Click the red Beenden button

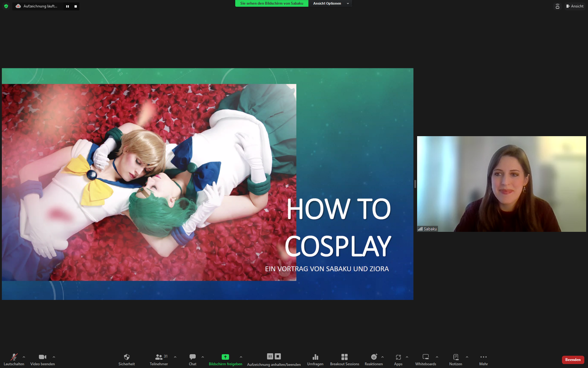(573, 360)
